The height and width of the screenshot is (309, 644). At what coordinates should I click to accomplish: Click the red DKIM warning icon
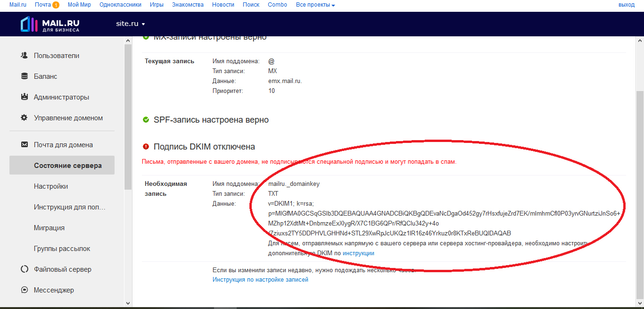[x=146, y=147]
